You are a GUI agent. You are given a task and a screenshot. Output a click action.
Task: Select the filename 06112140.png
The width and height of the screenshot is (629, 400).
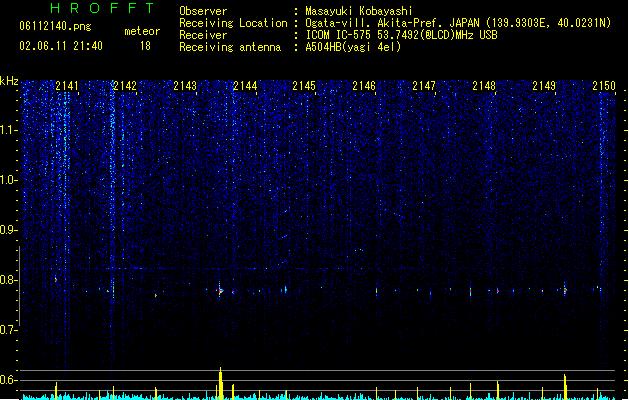[x=55, y=26]
